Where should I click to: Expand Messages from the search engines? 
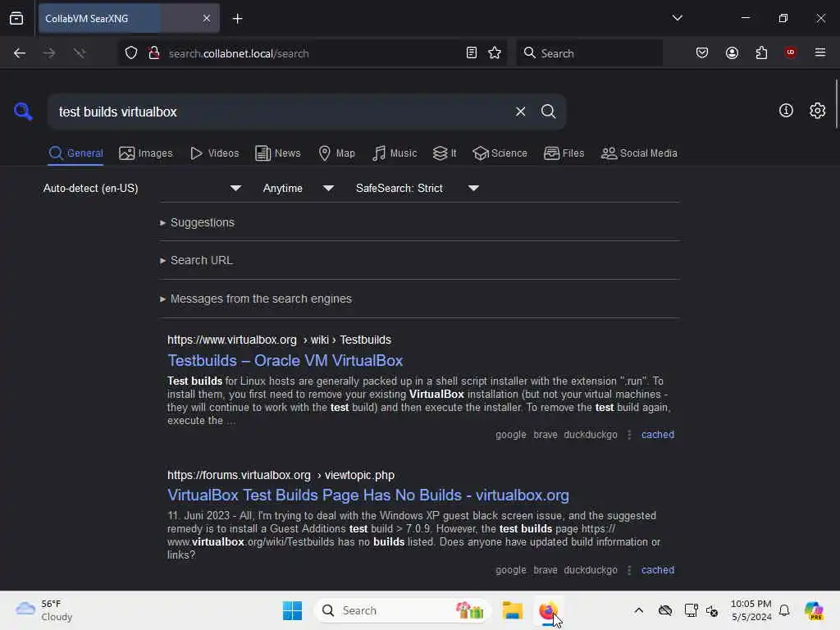tap(256, 299)
